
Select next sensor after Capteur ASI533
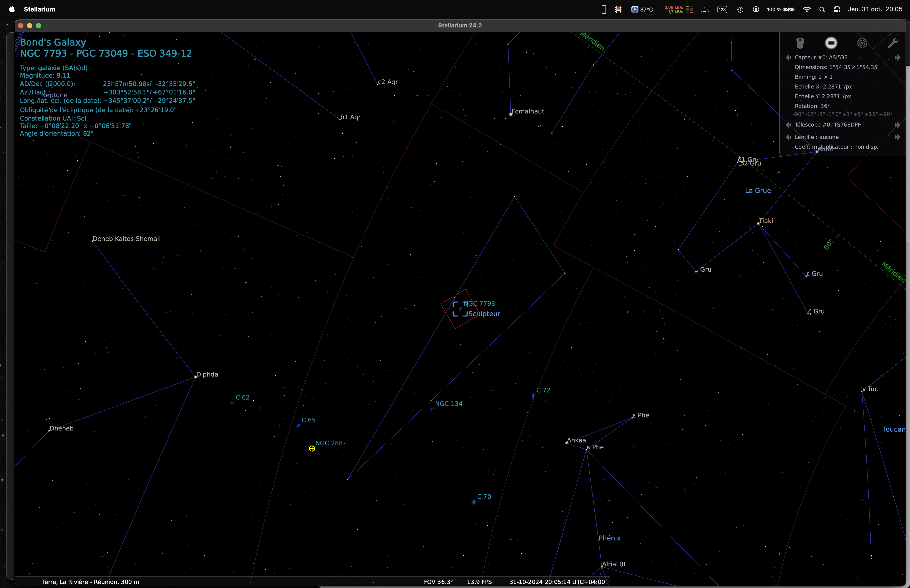click(x=897, y=58)
